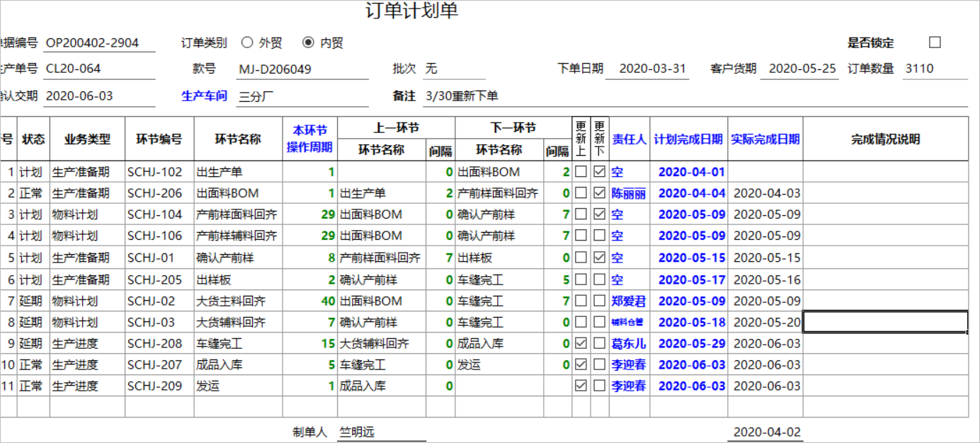Click 李迎春 in the 发运 row
The image size is (980, 443).
[x=629, y=386]
